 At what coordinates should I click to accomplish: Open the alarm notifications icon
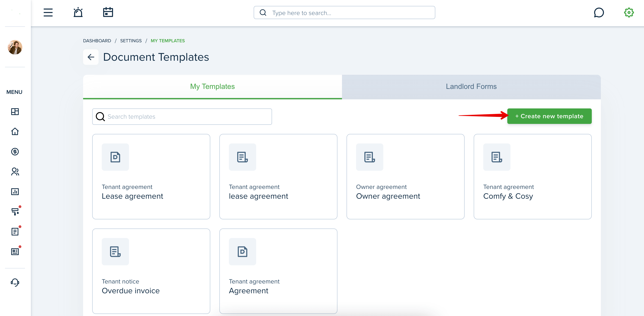point(78,12)
